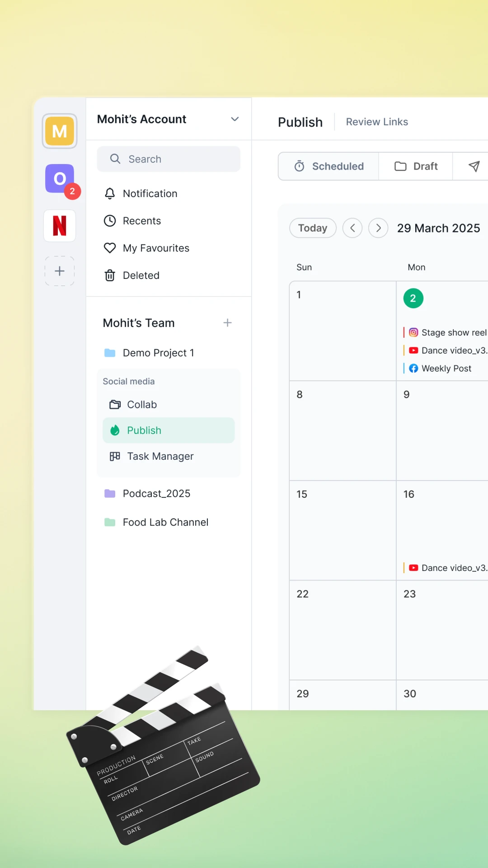This screenshot has width=488, height=868.
Task: Switch to Scheduled posts tab
Action: [x=328, y=166]
